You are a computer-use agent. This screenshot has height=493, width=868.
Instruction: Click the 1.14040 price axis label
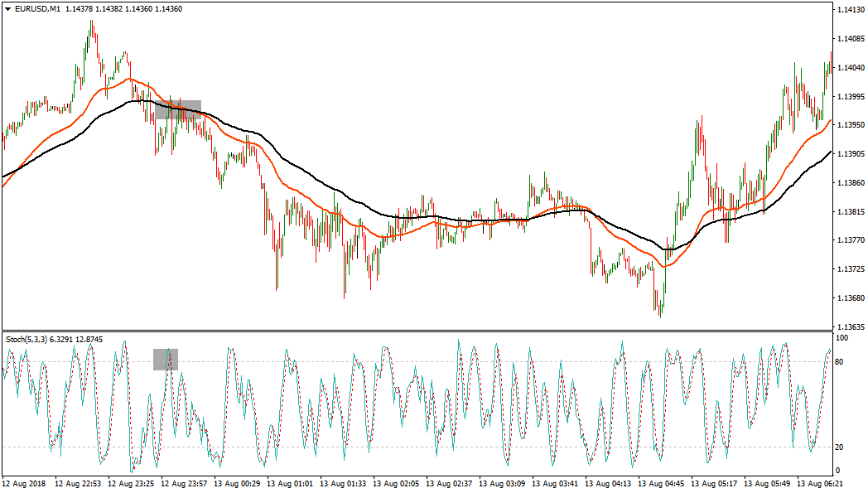tap(850, 67)
